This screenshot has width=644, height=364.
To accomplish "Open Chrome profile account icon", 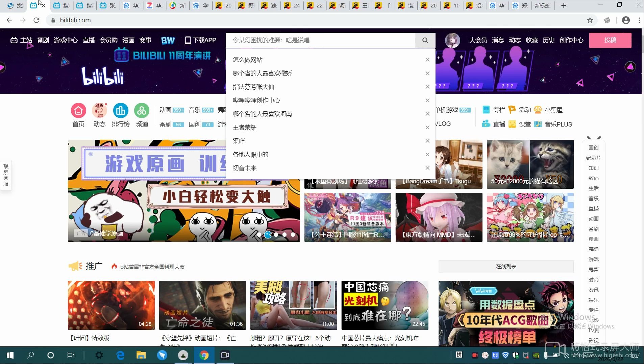I will (626, 20).
